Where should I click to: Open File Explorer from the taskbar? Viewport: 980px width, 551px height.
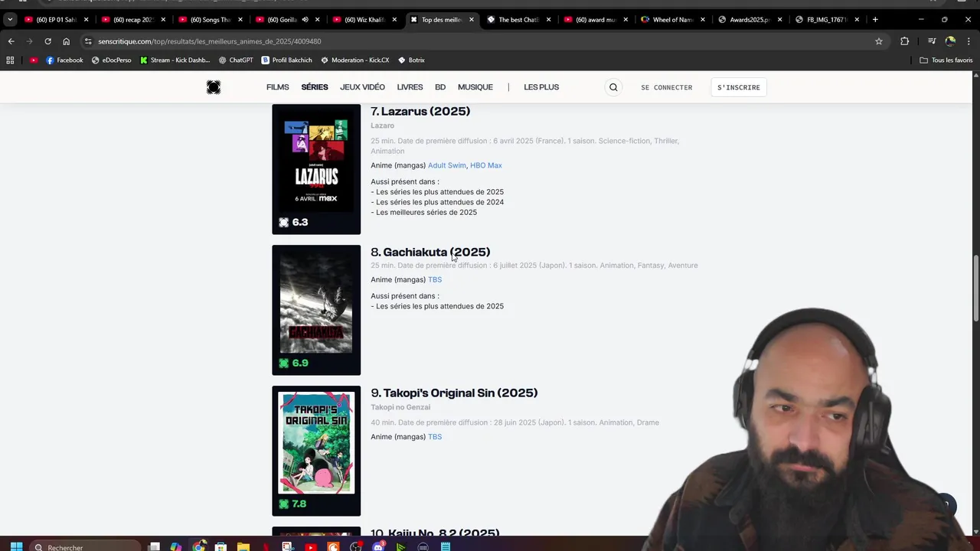(x=243, y=546)
